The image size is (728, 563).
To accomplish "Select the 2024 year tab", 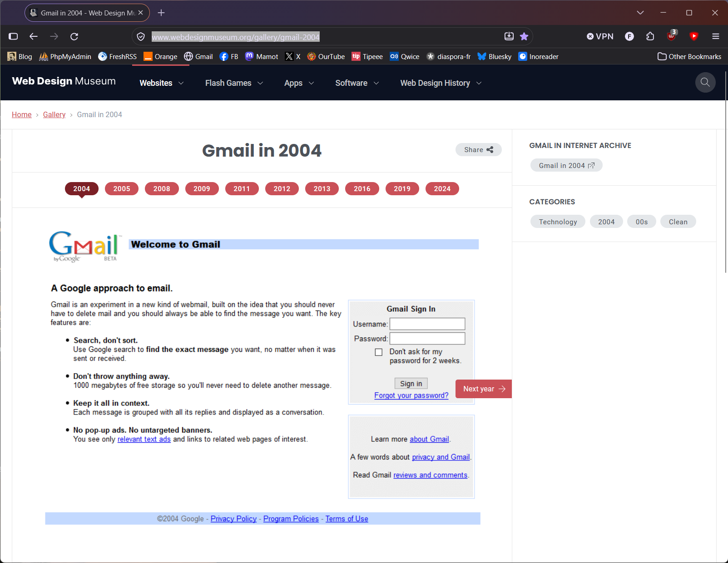I will [x=442, y=189].
